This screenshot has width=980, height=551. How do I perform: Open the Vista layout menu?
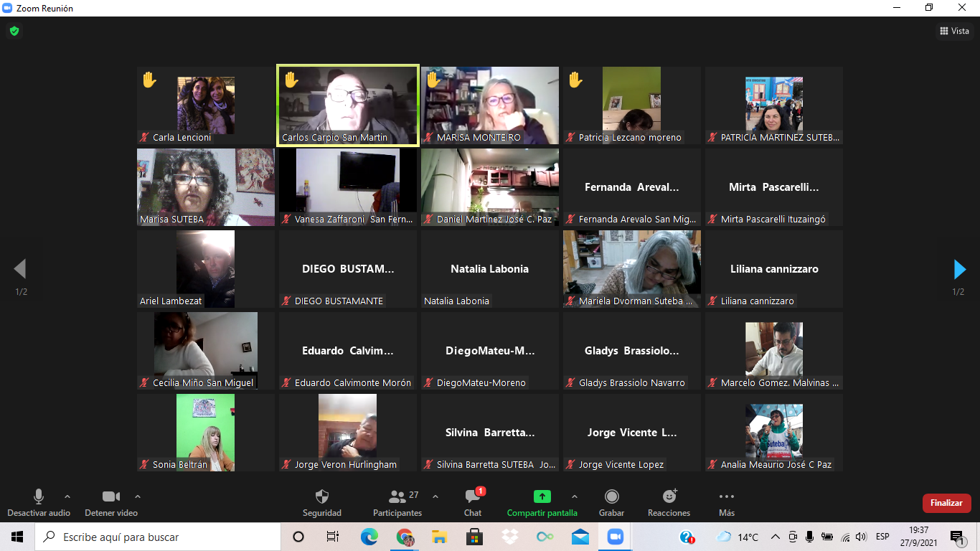[x=954, y=31]
